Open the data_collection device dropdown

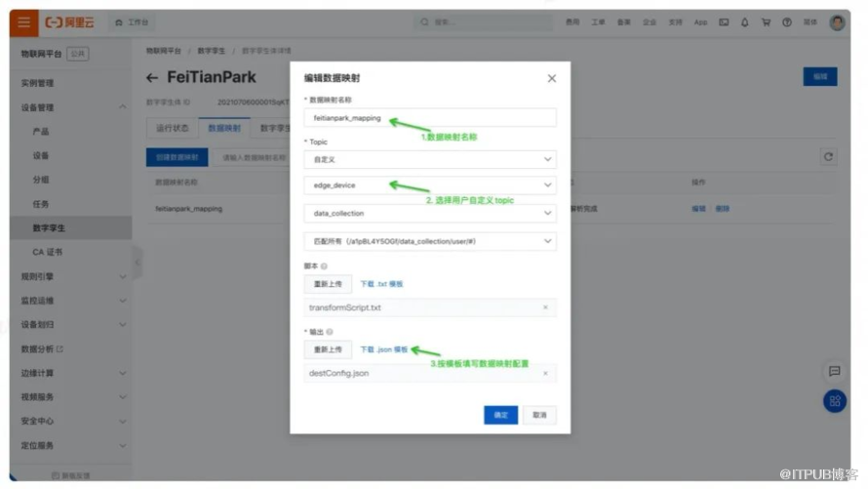430,213
